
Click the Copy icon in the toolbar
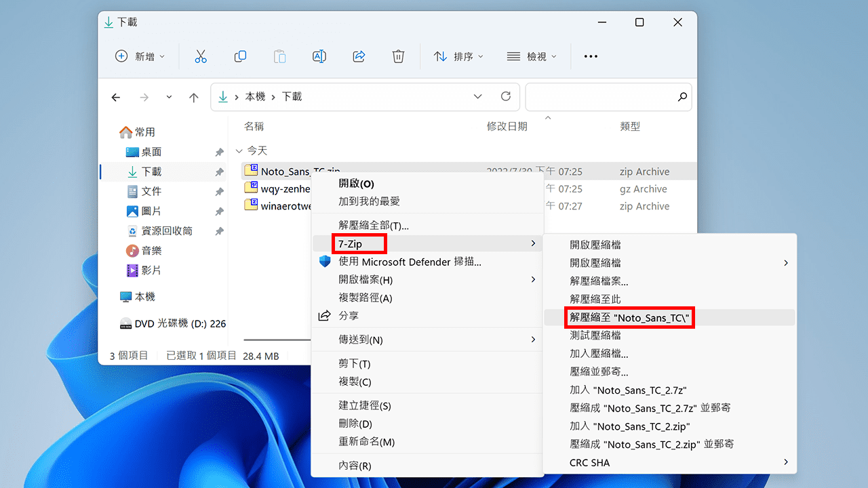coord(240,56)
